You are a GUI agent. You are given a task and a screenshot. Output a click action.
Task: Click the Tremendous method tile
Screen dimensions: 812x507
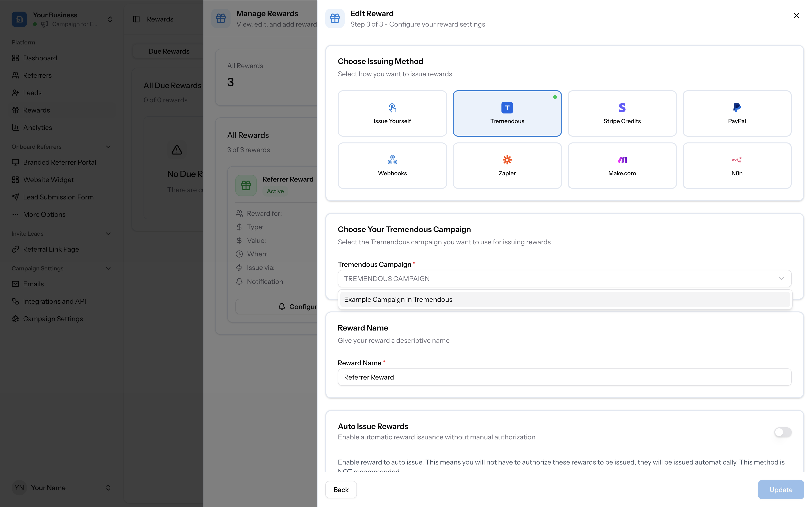pos(507,113)
